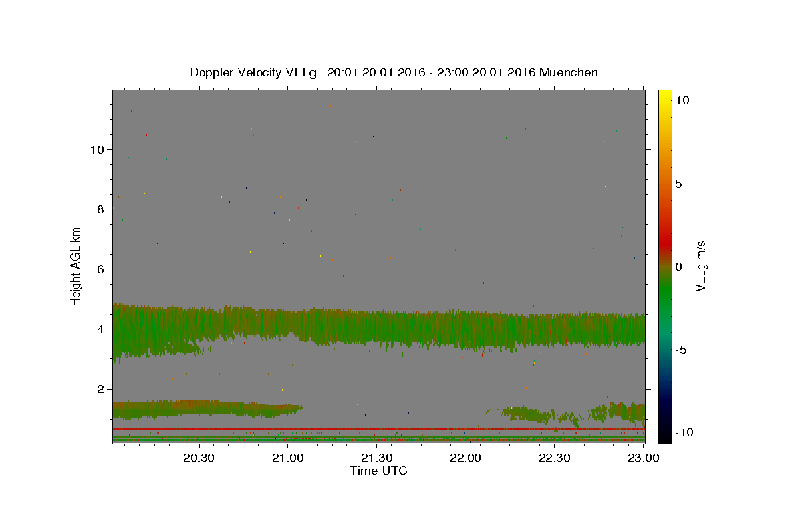This screenshot has height=532, width=798.
Task: Click the Muenchen label in the title
Action: [x=569, y=72]
